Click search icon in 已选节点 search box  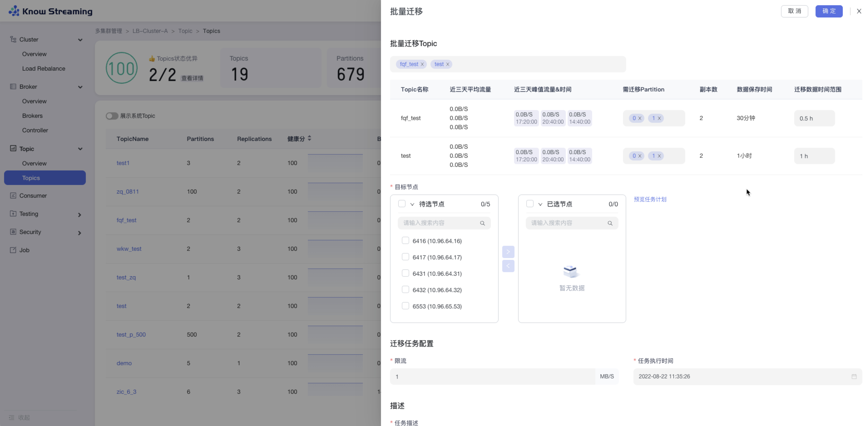610,223
